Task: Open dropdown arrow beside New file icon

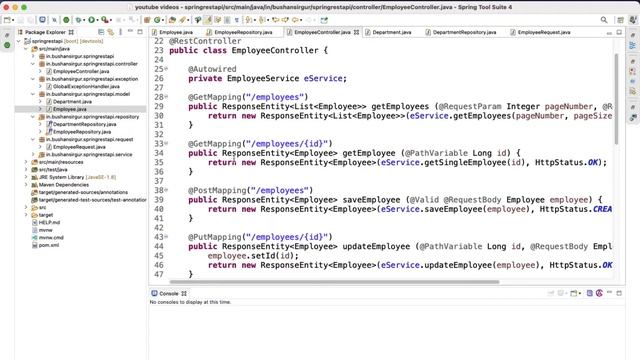Action: pos(13,20)
